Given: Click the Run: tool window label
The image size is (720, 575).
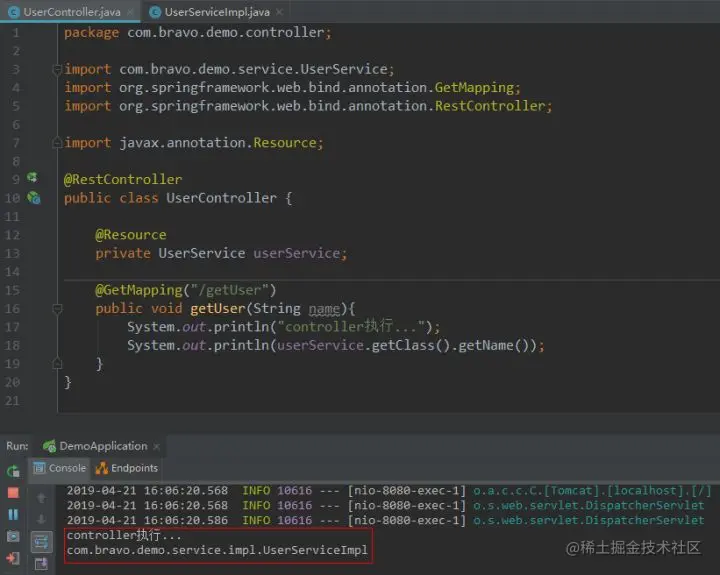Looking at the screenshot, I should [x=17, y=446].
